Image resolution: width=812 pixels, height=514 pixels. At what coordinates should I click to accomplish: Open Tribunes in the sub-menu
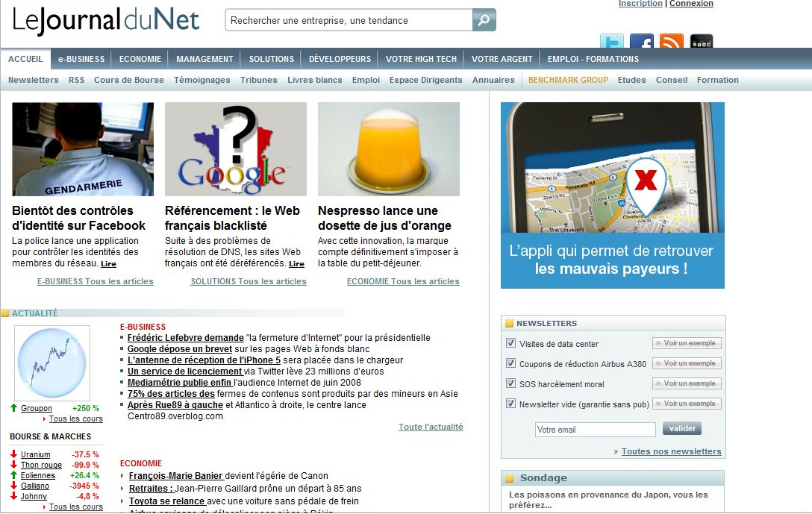tap(258, 80)
